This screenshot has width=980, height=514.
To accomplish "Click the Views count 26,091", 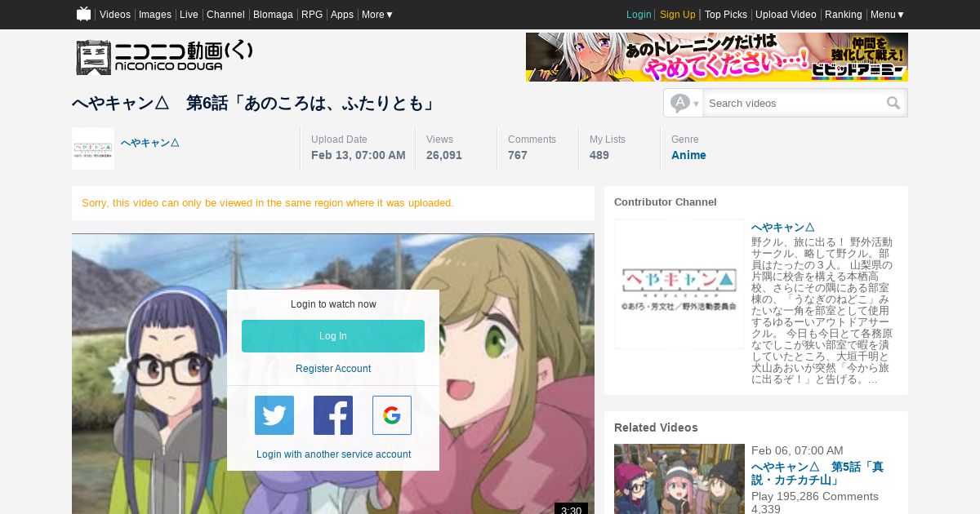I will point(444,155).
